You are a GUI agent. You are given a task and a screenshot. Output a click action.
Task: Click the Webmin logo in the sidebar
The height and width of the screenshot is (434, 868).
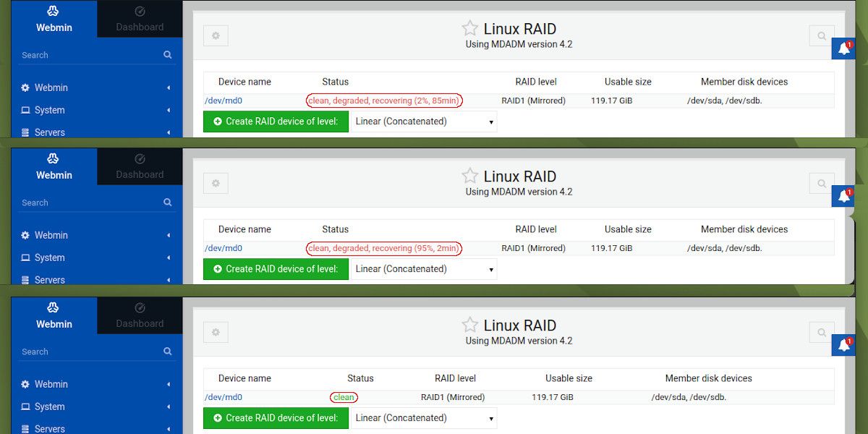coord(54,12)
